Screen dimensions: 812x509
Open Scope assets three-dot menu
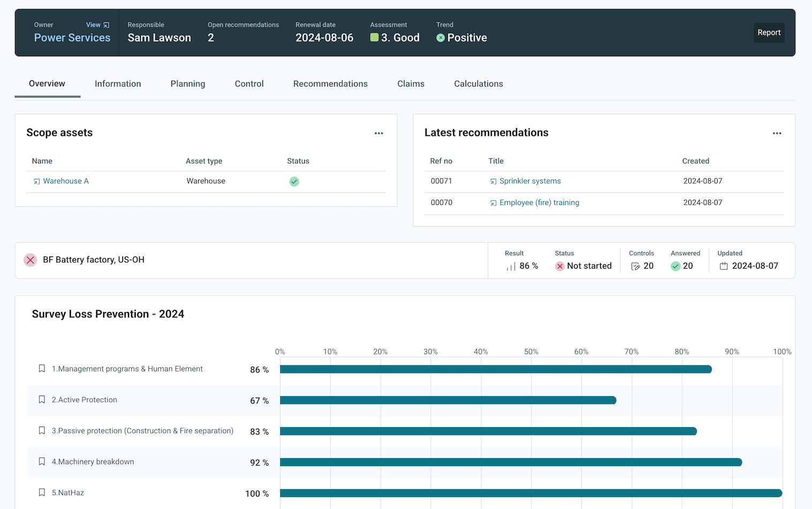pos(379,133)
